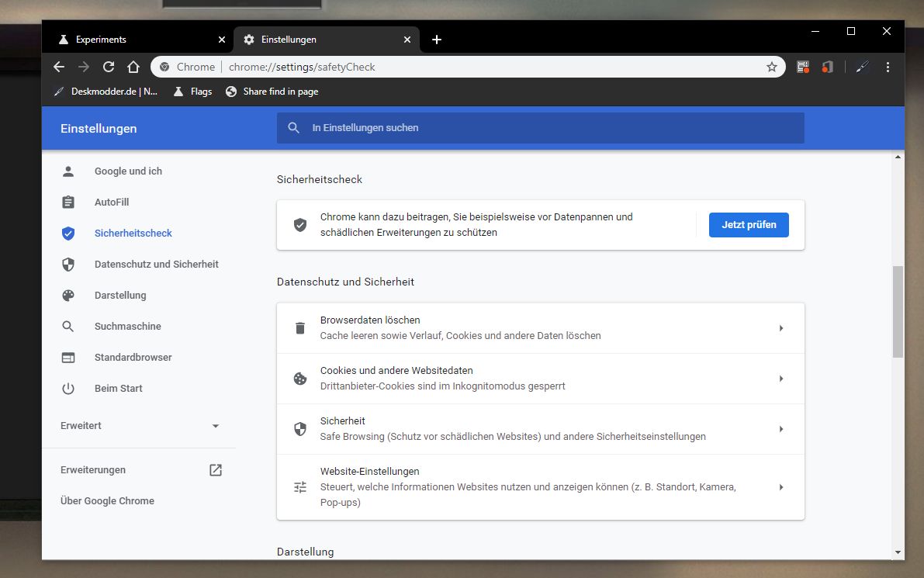Click the Website-Einstellungen row title
924x578 pixels.
pos(369,472)
